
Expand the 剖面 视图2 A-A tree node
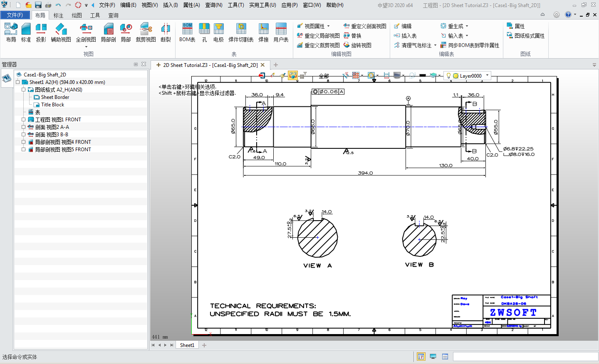point(24,127)
